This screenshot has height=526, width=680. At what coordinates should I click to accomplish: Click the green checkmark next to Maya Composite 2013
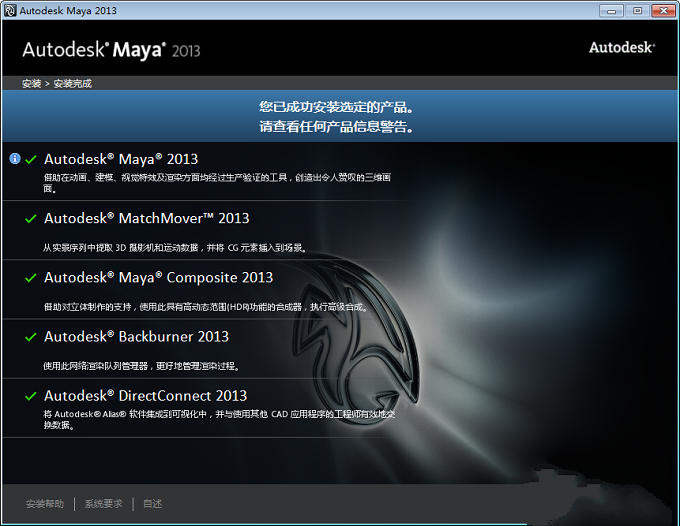click(x=31, y=278)
